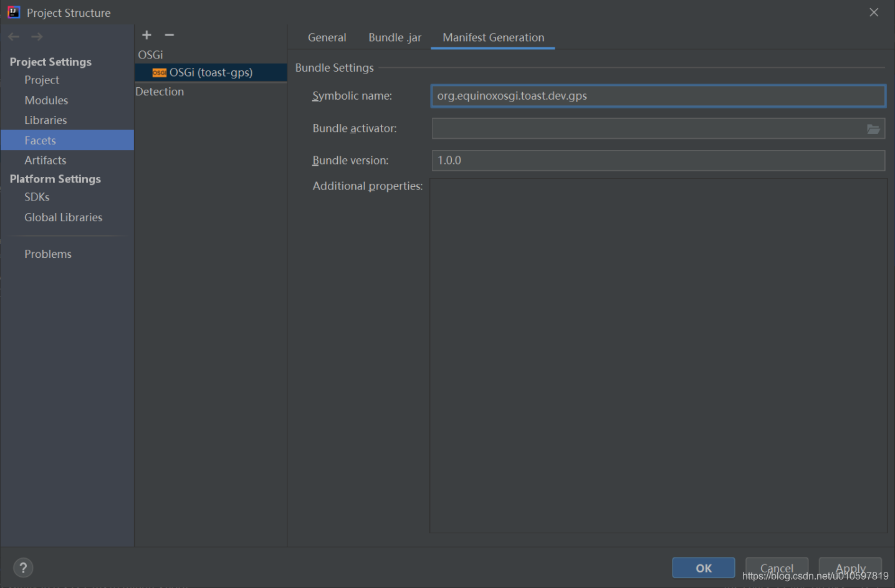Click the OSGi facet icon for toast-gps
Image resolution: width=895 pixels, height=588 pixels.
(x=159, y=73)
